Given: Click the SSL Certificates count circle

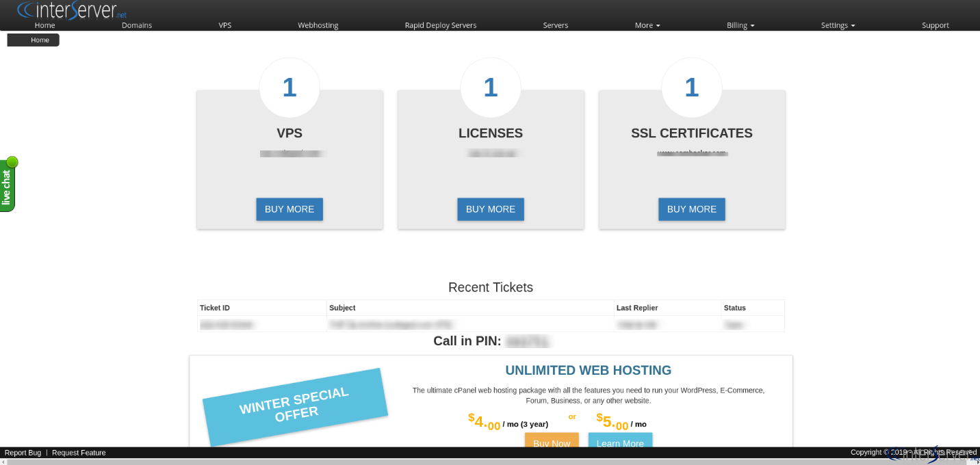Looking at the screenshot, I should click(692, 88).
